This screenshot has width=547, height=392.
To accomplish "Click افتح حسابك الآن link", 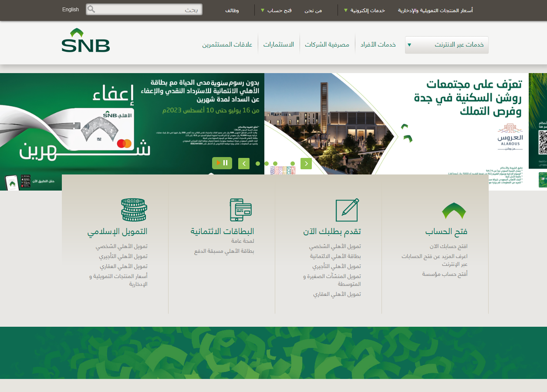I will coord(449,246).
